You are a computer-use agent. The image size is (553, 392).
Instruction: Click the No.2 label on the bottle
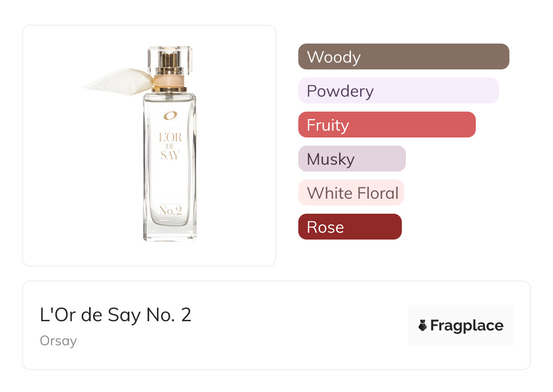(170, 211)
